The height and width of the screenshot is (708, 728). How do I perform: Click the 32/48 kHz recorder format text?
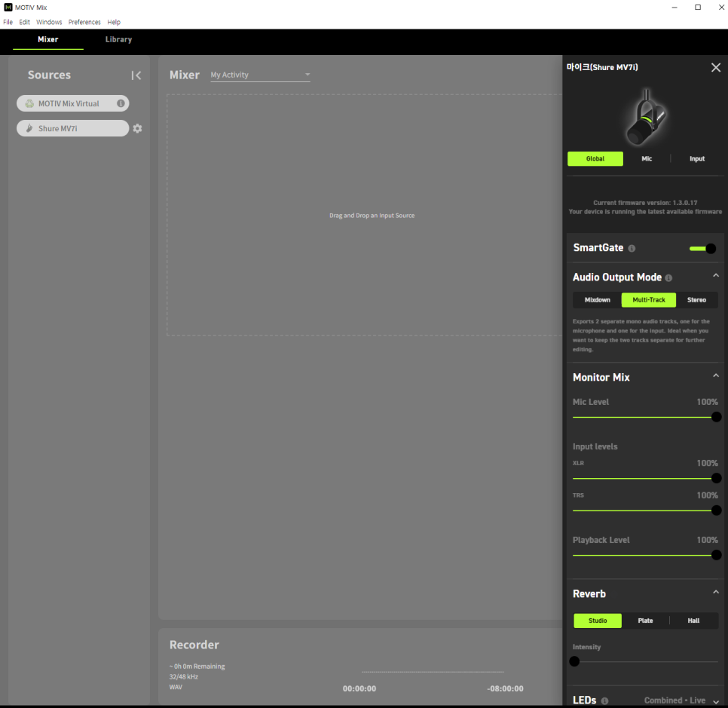click(x=184, y=677)
